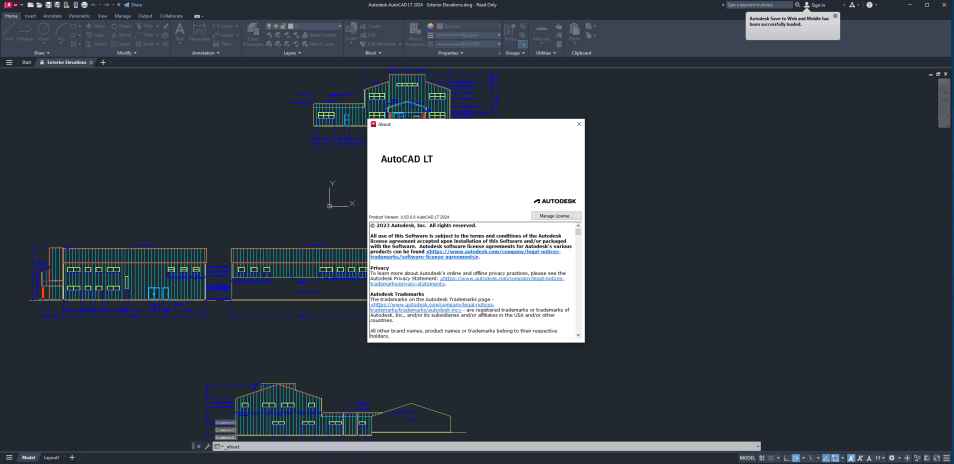This screenshot has width=954, height=464.
Task: Open the status bar customization menu icon
Action: point(946,457)
